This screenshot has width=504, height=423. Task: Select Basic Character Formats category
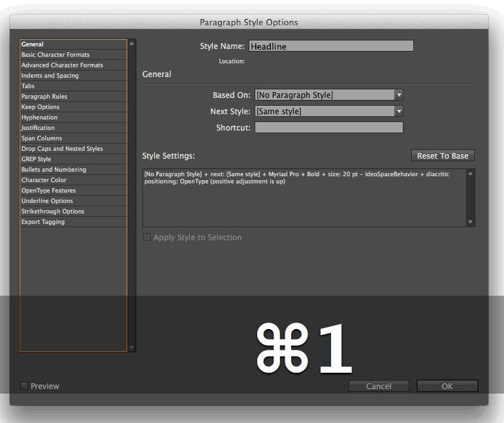click(55, 55)
